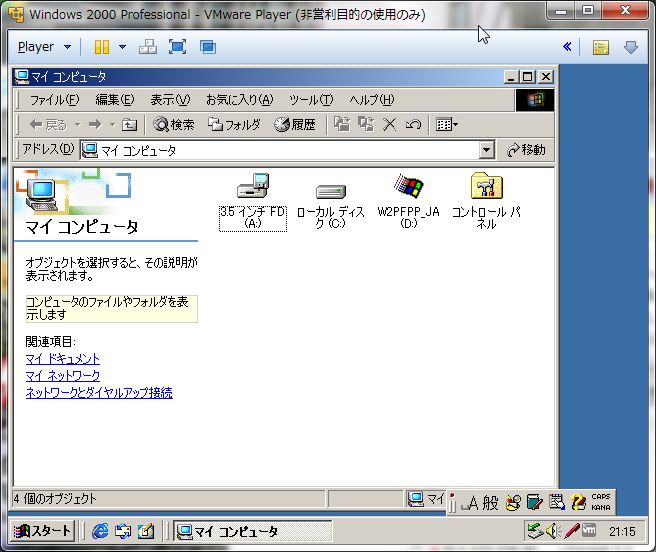Click IME conversion mode '般' button

(x=490, y=502)
